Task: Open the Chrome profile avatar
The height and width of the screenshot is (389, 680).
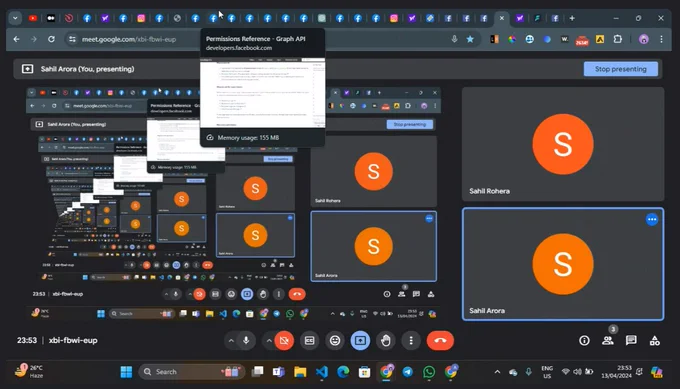Action: [x=644, y=39]
